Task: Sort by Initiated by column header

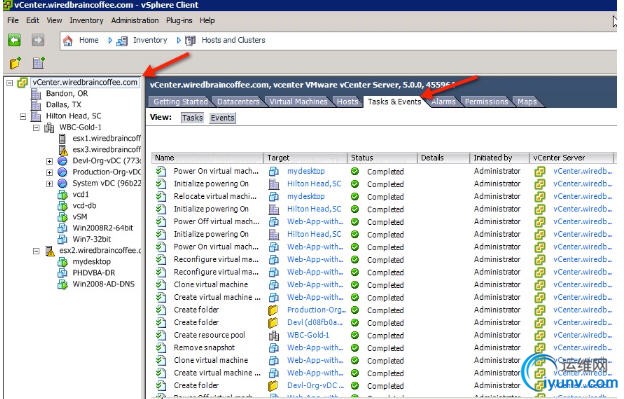Action: click(x=499, y=158)
